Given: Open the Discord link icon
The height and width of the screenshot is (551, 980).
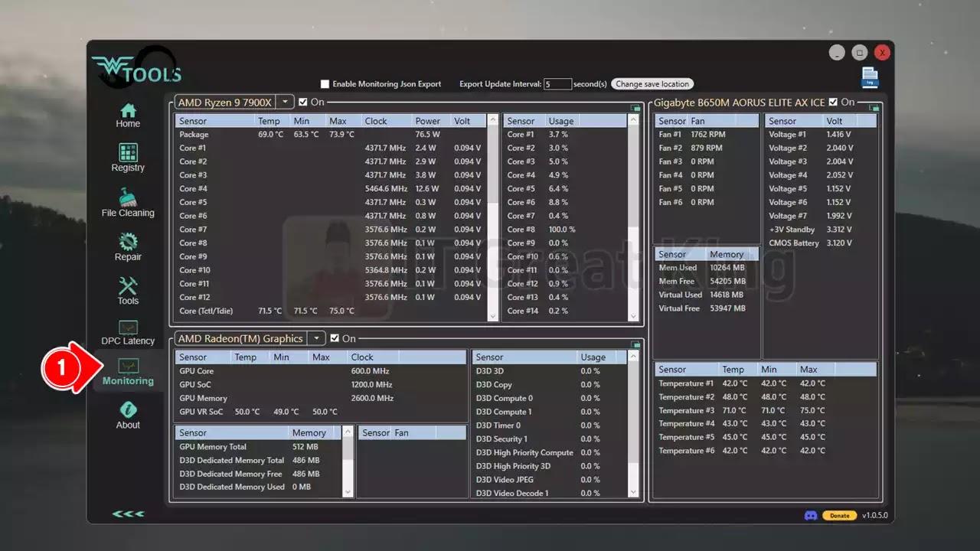Looking at the screenshot, I should click(x=811, y=515).
